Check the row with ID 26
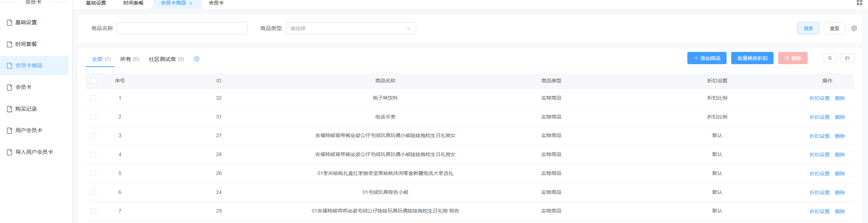The height and width of the screenshot is (223, 868). coord(93,173)
